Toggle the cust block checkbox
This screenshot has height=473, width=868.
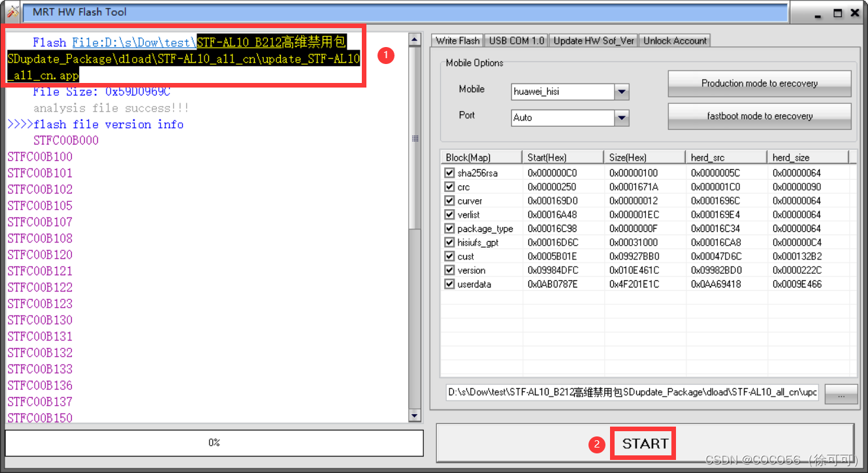(449, 256)
